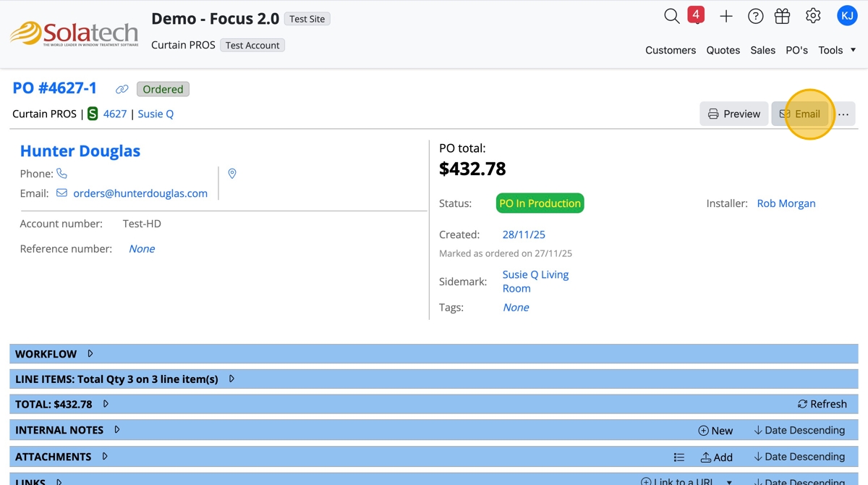Screen dimensions: 868x485
Task: Click the Preview button
Action: (x=733, y=114)
